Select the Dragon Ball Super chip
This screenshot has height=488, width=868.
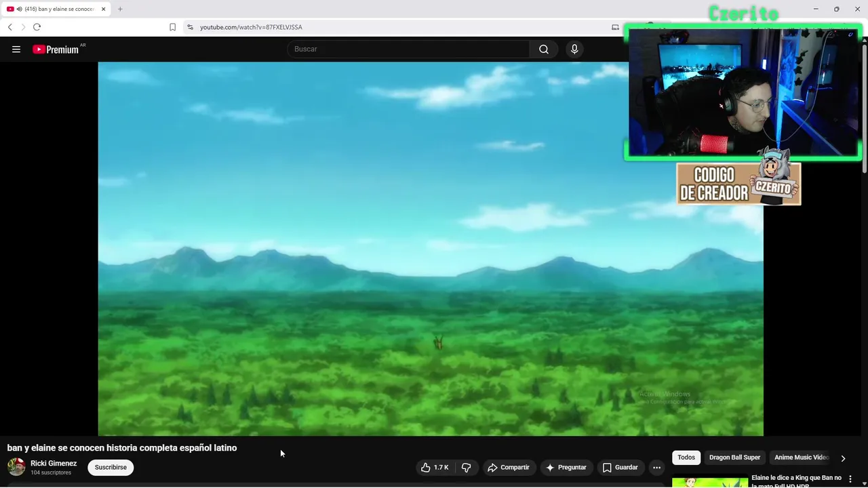[734, 457]
